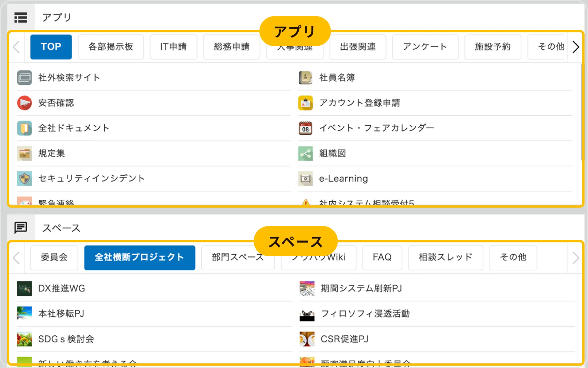Switch to the FAQ space tab
Viewport: 588px width, 368px height.
(x=382, y=257)
